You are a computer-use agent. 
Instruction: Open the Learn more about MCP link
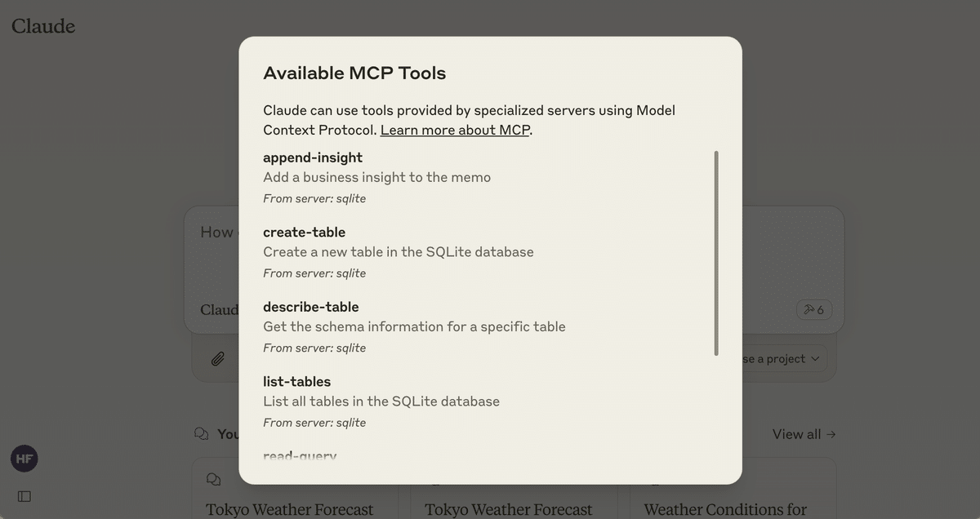pyautogui.click(x=455, y=130)
